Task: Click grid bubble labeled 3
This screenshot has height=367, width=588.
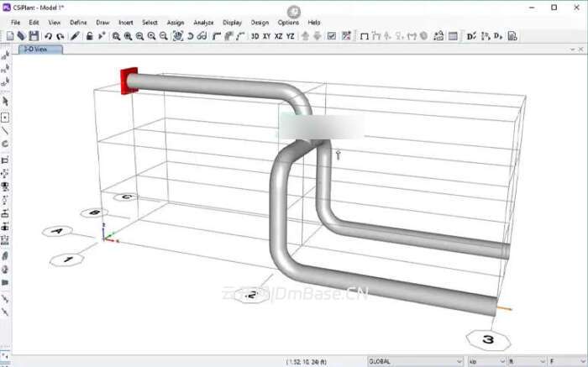Action: point(488,340)
